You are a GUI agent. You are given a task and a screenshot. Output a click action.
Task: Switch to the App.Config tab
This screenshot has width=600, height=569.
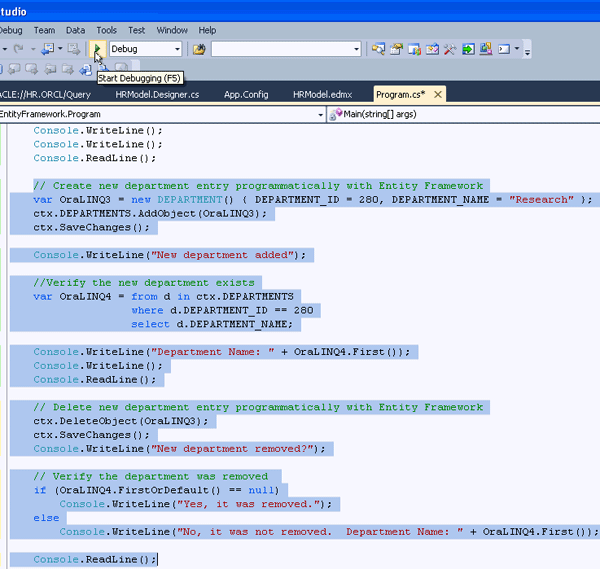click(245, 94)
